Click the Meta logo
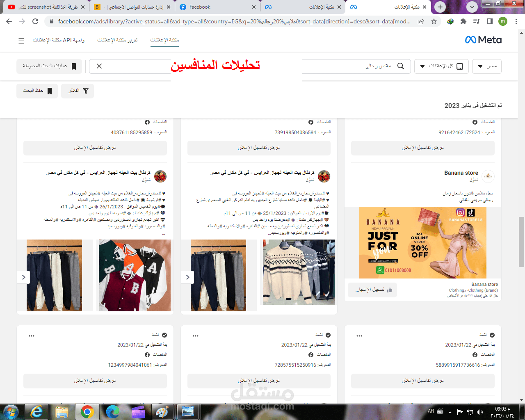This screenshot has height=420, width=525. click(483, 40)
